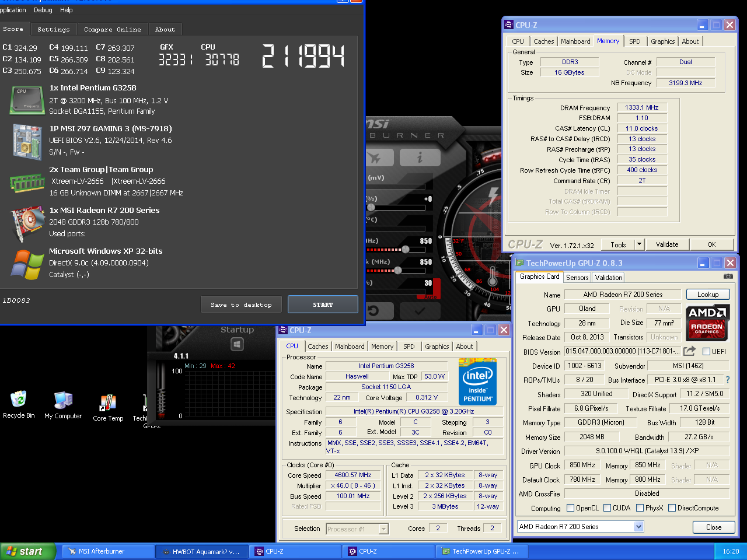747x560 pixels.
Task: Toggle the DirectCompute checkbox in GPU-Z
Action: [672, 508]
